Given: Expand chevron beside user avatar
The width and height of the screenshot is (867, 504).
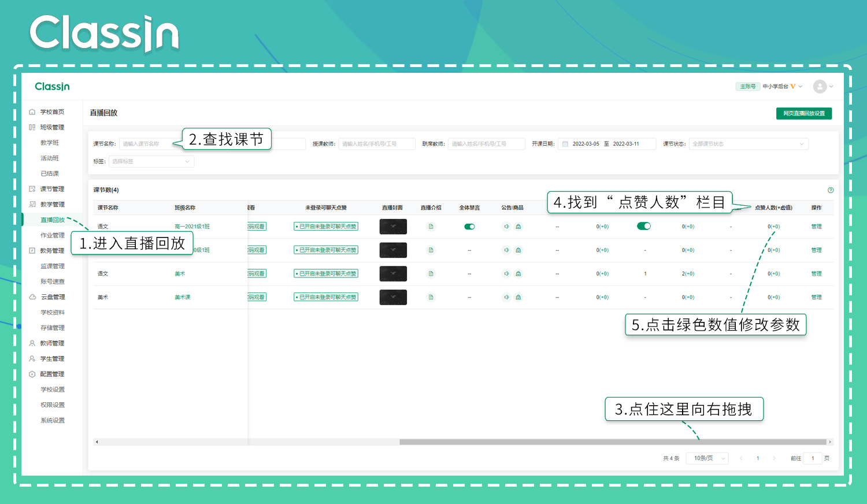Looking at the screenshot, I should click(831, 87).
